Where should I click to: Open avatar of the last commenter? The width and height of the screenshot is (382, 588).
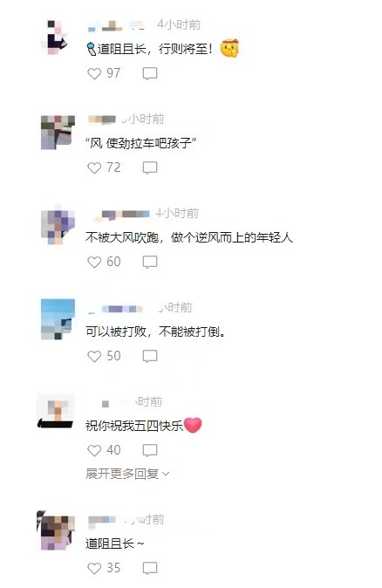point(56,531)
